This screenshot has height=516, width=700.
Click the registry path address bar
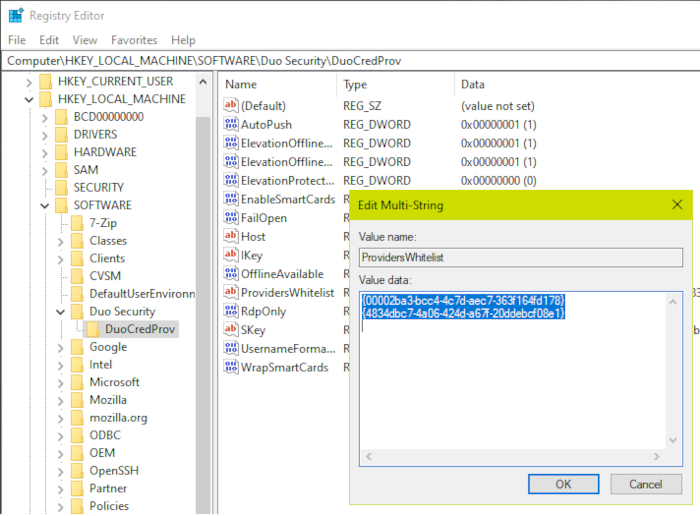350,61
